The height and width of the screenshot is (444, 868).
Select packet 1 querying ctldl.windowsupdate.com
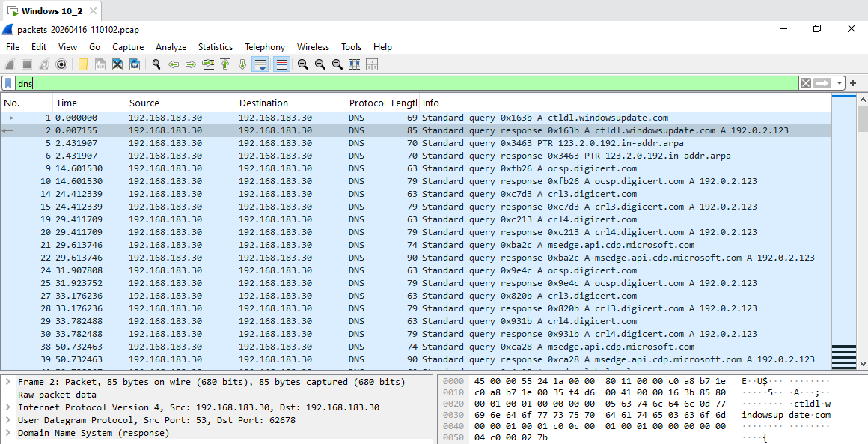pos(416,118)
